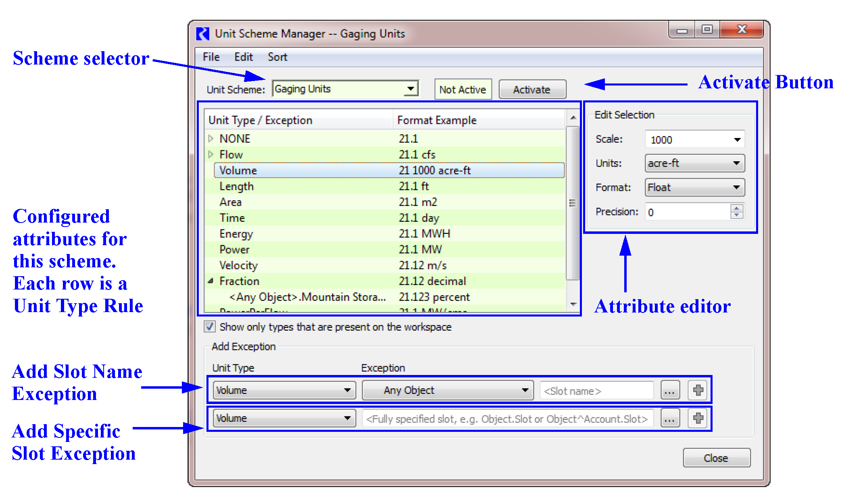Open the Unit Scheme dropdown showing Gaging Units

tap(411, 89)
